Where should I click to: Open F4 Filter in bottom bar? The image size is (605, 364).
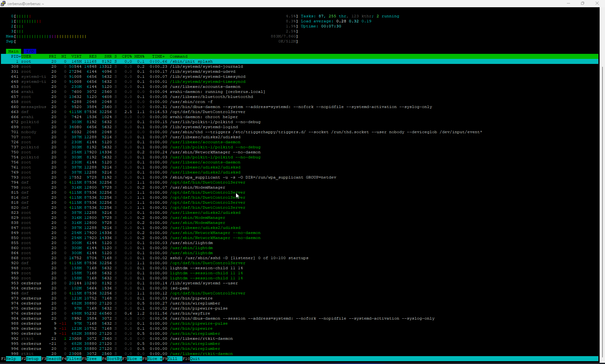[72, 359]
